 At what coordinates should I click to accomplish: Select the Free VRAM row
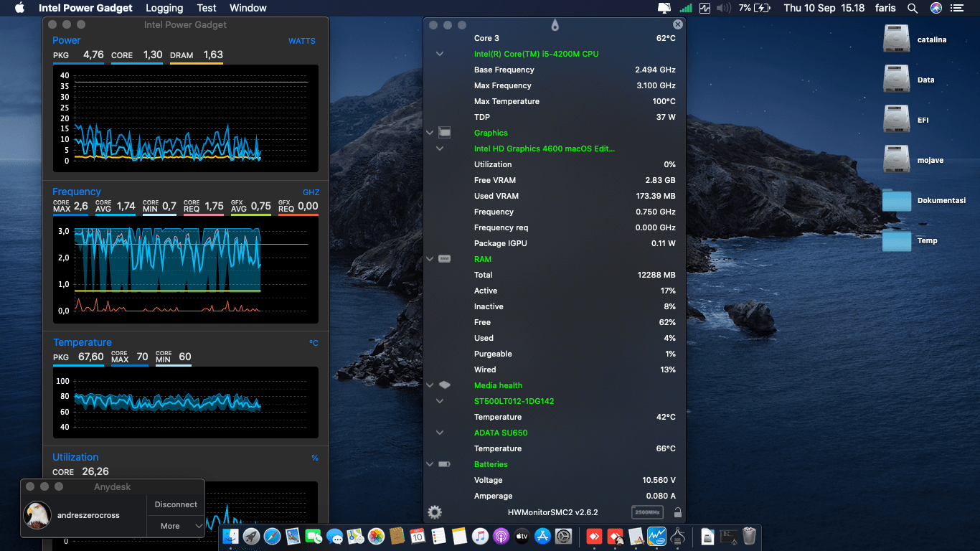(555, 180)
